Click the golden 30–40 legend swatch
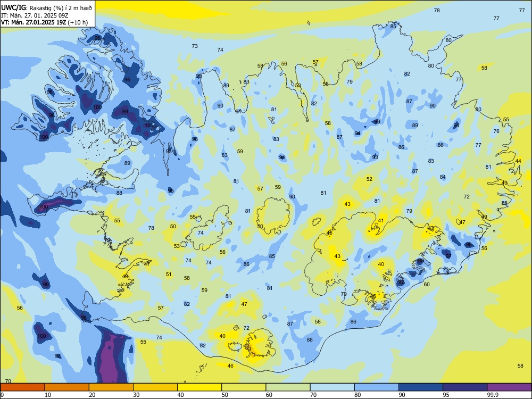Screen dimensions: 532x399 click(x=155, y=387)
